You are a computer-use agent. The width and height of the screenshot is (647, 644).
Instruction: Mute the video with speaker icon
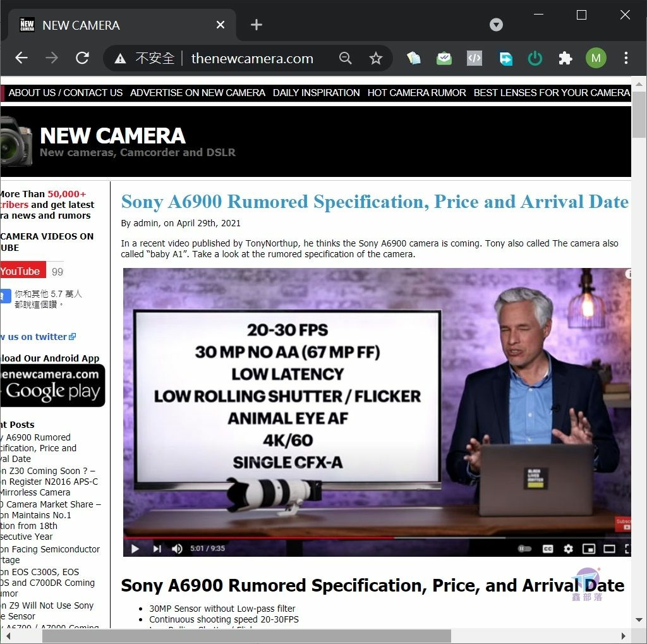pyautogui.click(x=177, y=549)
